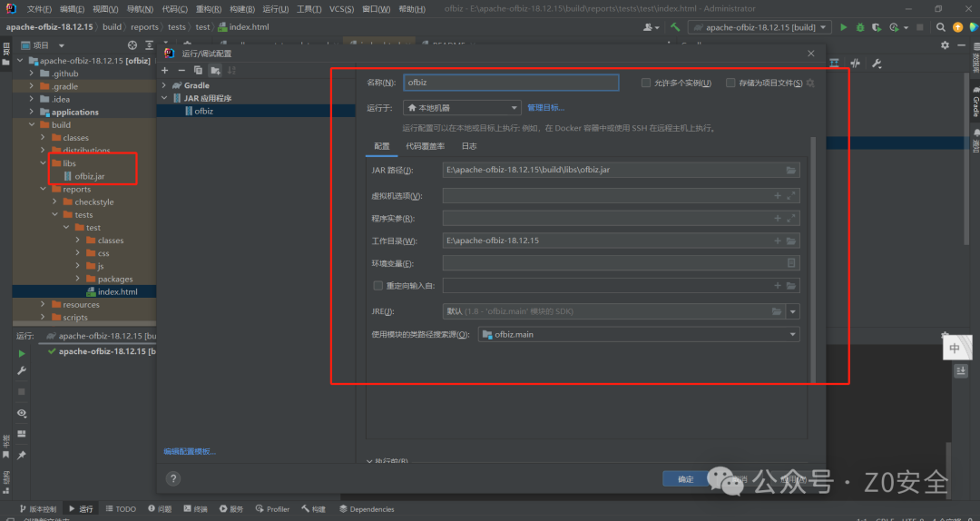This screenshot has width=980, height=521.
Task: Open the JRE dropdown arrow
Action: (x=793, y=311)
